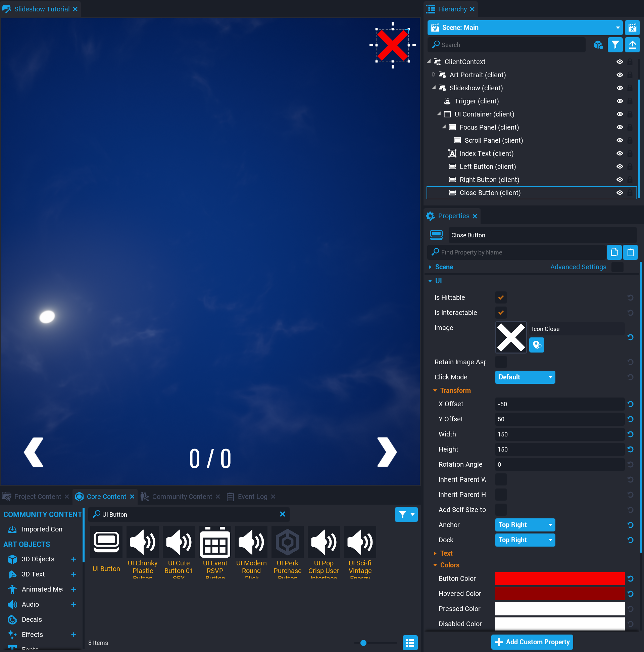
Task: Open the Advanced Settings link
Action: pyautogui.click(x=578, y=267)
